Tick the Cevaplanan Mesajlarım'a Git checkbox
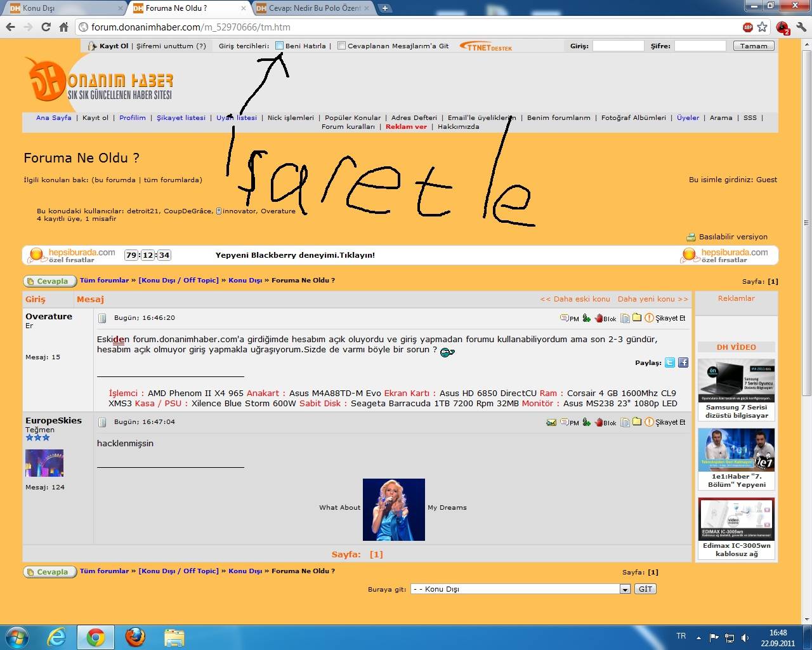812x650 pixels. coord(341,46)
